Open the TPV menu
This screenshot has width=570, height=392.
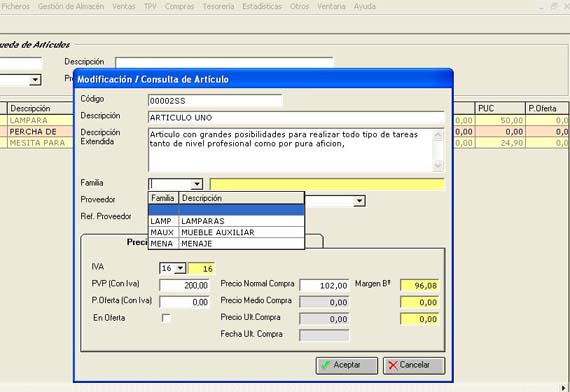(150, 6)
